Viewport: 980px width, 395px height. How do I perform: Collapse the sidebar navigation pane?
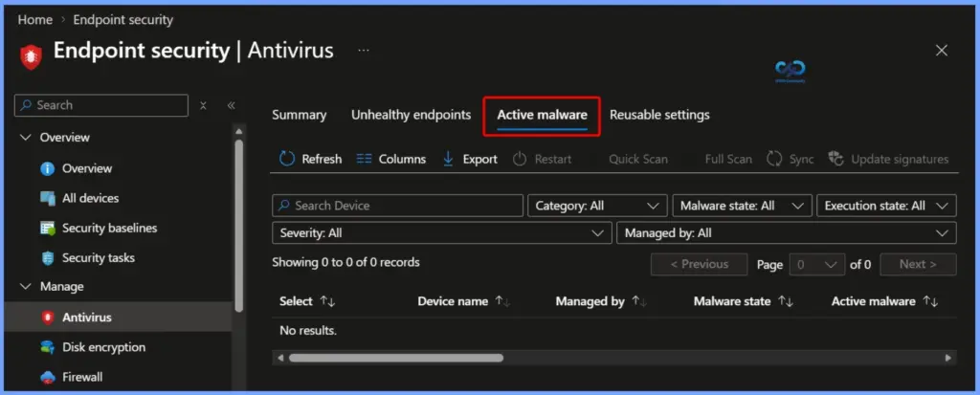pos(232,105)
